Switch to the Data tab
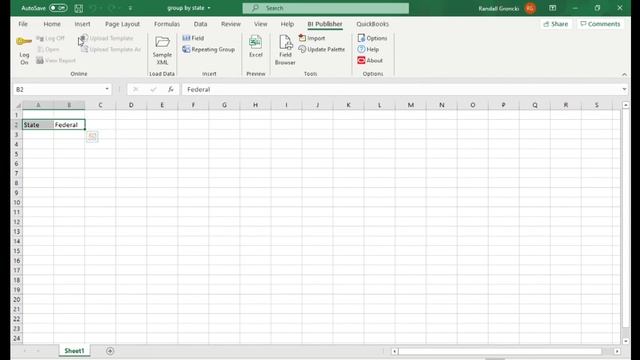 (x=200, y=24)
